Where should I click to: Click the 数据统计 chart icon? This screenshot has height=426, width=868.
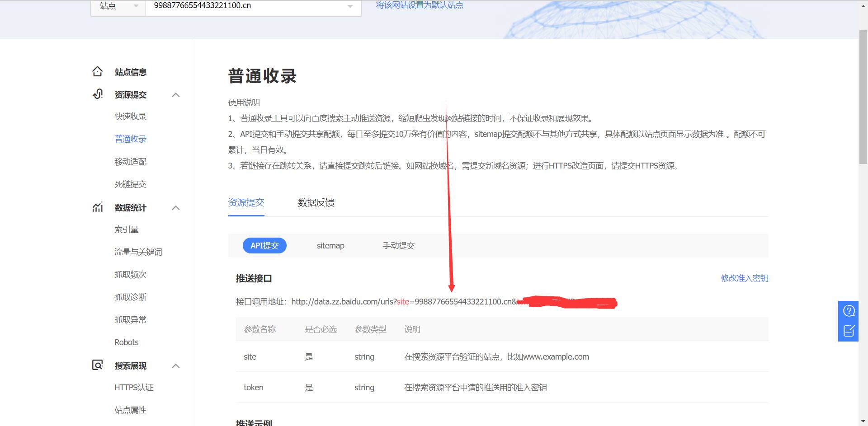coord(98,207)
